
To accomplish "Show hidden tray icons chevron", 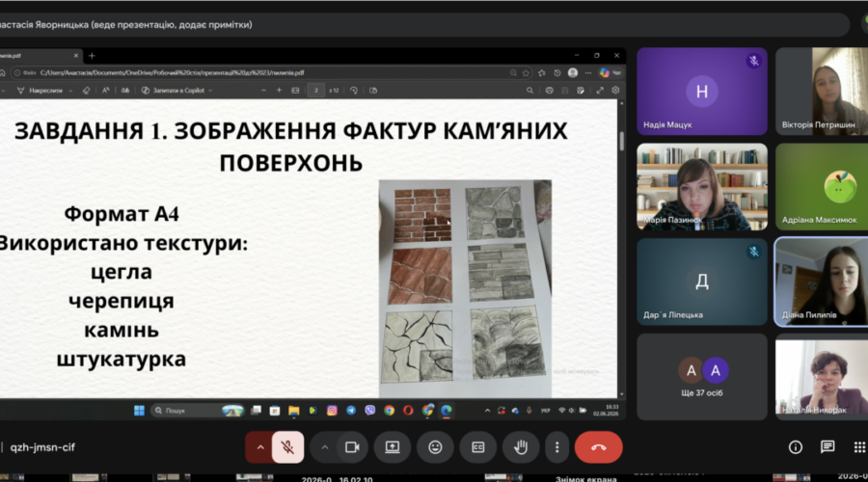I will coord(487,410).
